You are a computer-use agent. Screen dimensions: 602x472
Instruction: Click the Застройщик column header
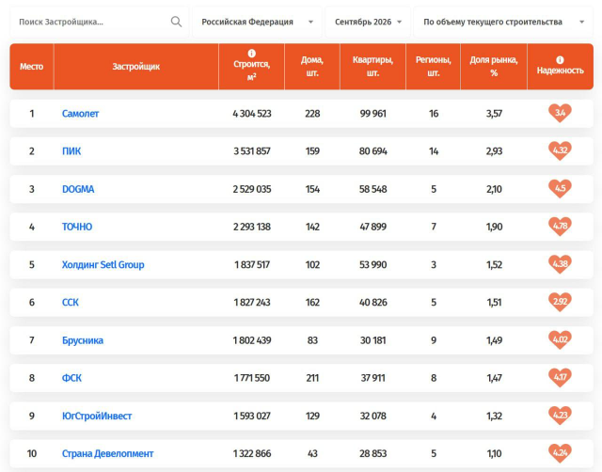(136, 66)
